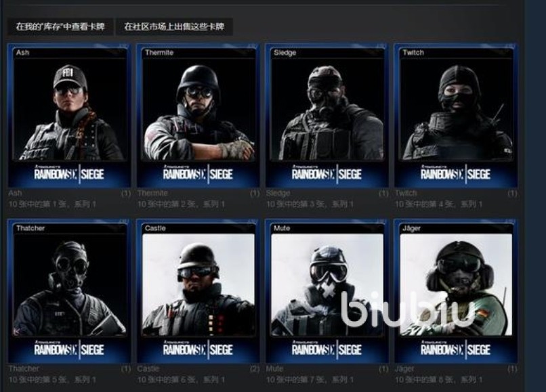The width and height of the screenshot is (546, 392).
Task: Click the Rainbow Six Siege logo on Jäger card
Action: (x=455, y=349)
